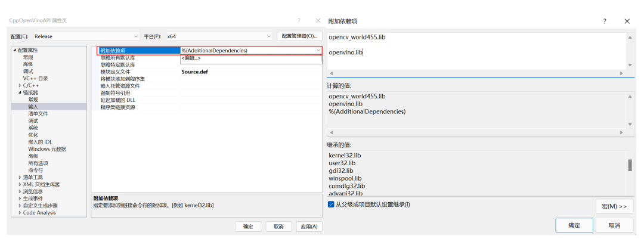
Task: Click gdi32.lib in 继承的值 list
Action: 341,171
